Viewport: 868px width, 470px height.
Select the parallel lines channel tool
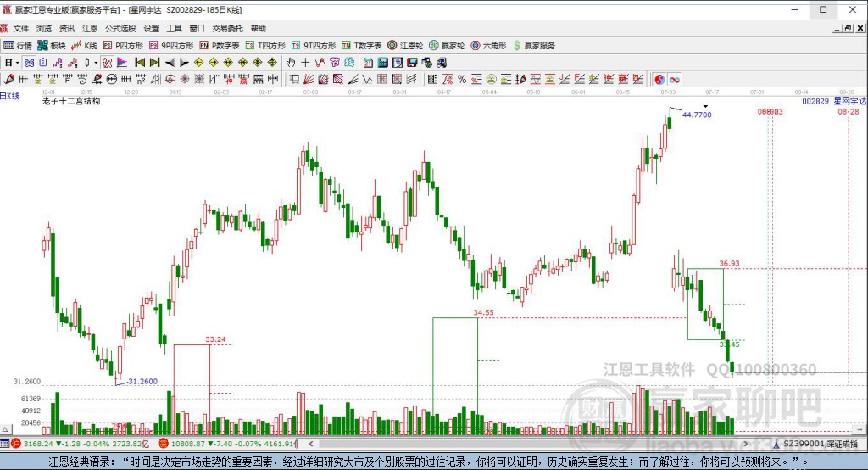coord(411,80)
